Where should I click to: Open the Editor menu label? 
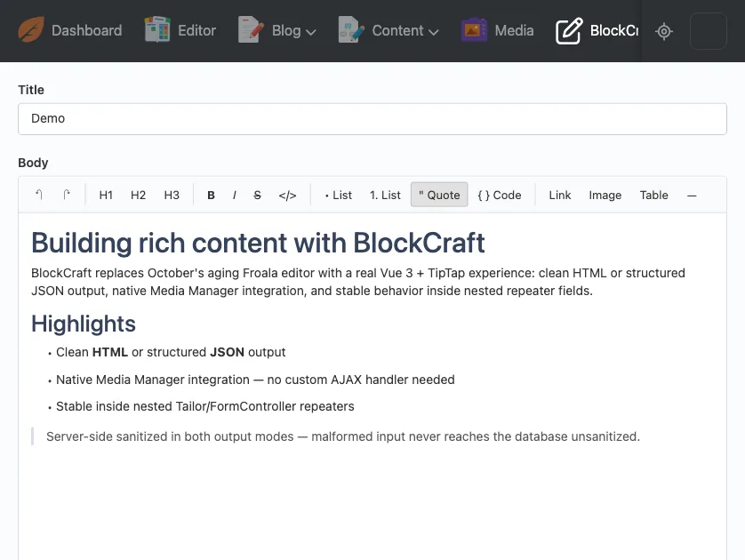[196, 30]
